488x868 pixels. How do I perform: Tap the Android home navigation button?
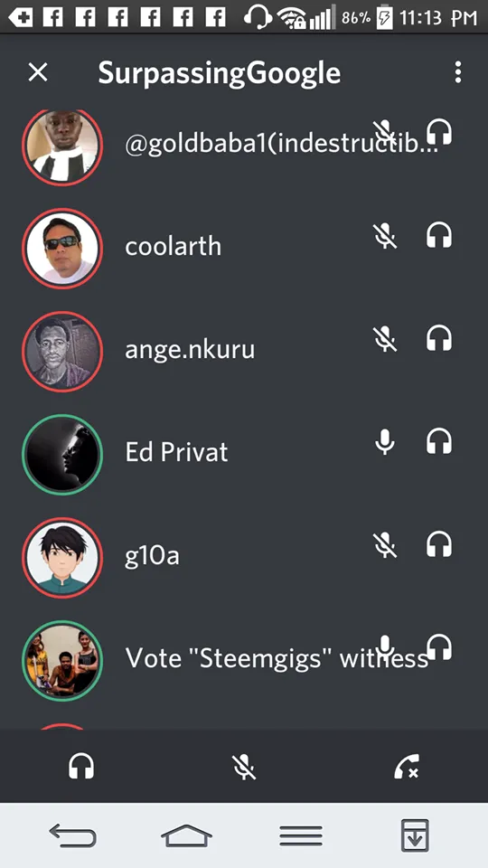pos(186,835)
